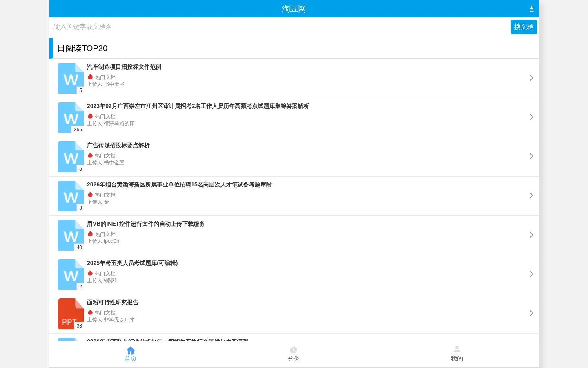Image resolution: width=588 pixels, height=368 pixels.
Task: Click the Word icon of 汽车制造项目招投标文件范例
Action: [71, 78]
